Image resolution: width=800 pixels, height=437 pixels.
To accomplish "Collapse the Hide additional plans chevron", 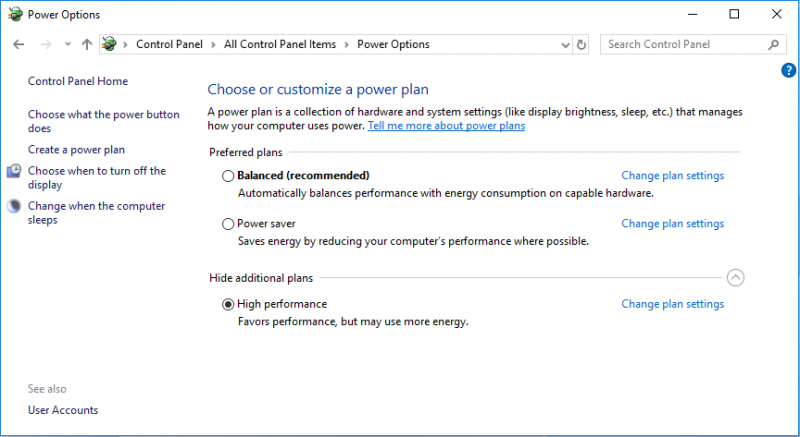I will [735, 278].
